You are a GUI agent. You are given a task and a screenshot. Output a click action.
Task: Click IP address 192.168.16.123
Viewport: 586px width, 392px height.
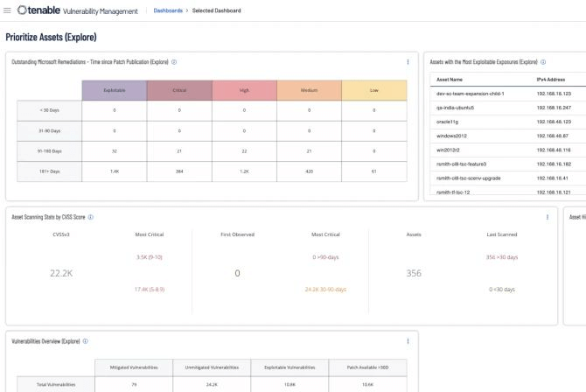click(x=554, y=94)
